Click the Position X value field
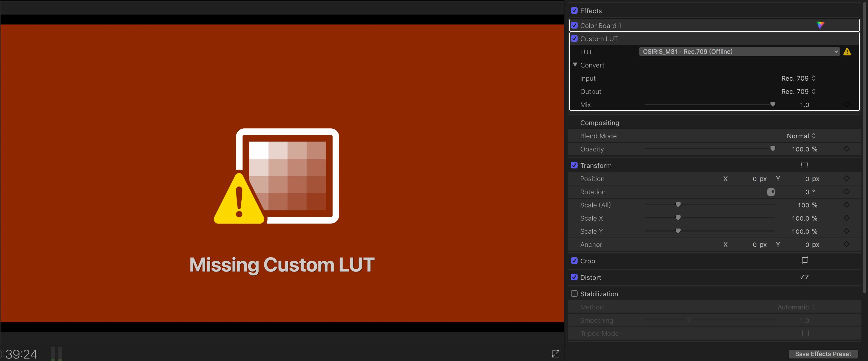The height and width of the screenshot is (361, 868). tap(759, 179)
